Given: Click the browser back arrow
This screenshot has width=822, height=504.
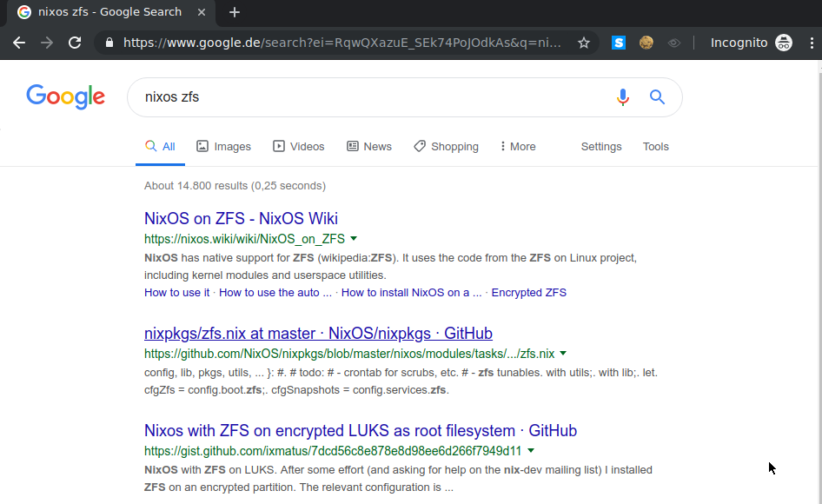Looking at the screenshot, I should tap(19, 43).
